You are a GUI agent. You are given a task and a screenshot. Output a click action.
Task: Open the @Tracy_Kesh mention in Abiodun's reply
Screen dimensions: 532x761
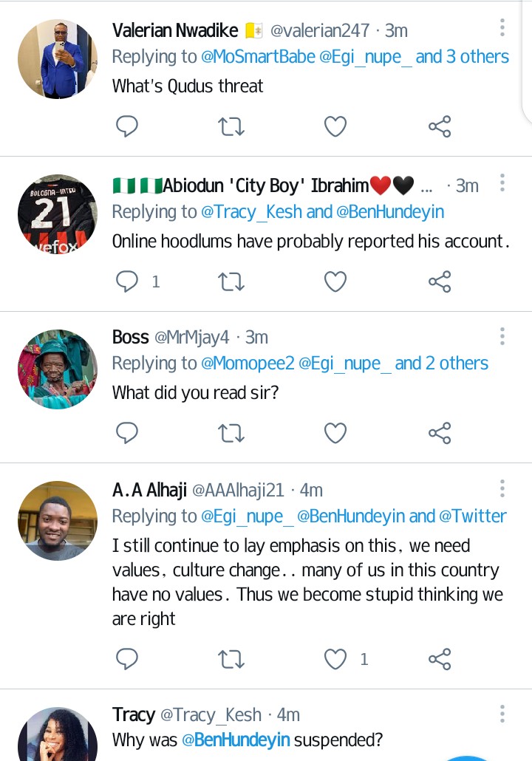[x=252, y=212]
